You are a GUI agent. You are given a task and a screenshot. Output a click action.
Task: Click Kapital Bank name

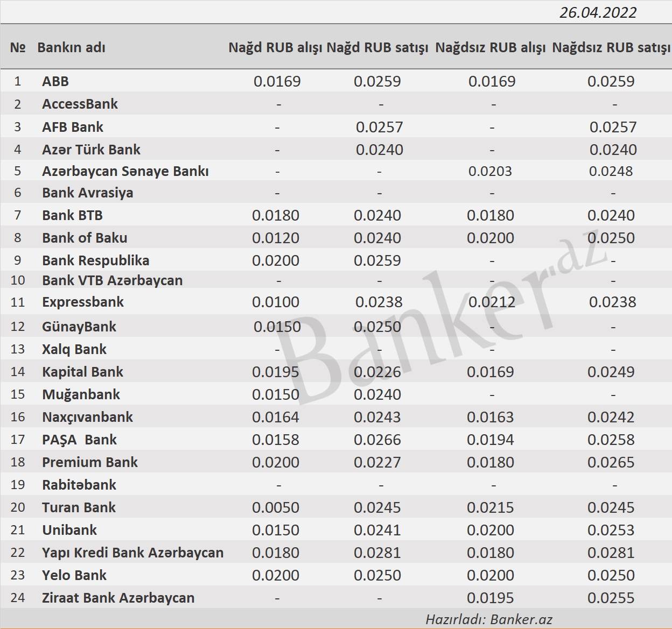click(82, 372)
